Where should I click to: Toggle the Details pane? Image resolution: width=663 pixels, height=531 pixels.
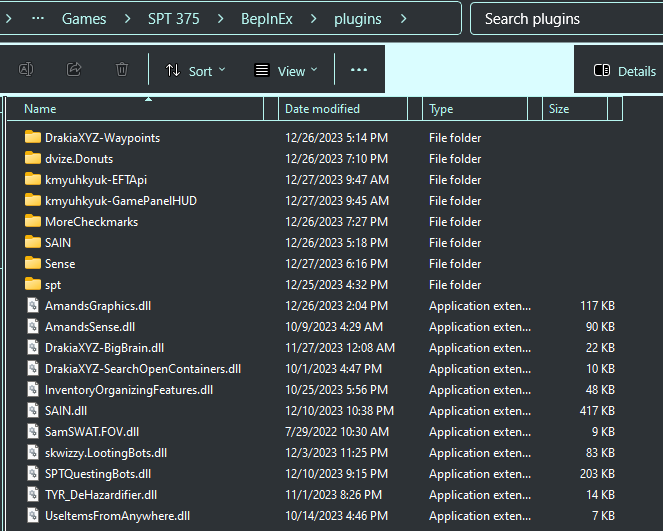click(x=625, y=71)
